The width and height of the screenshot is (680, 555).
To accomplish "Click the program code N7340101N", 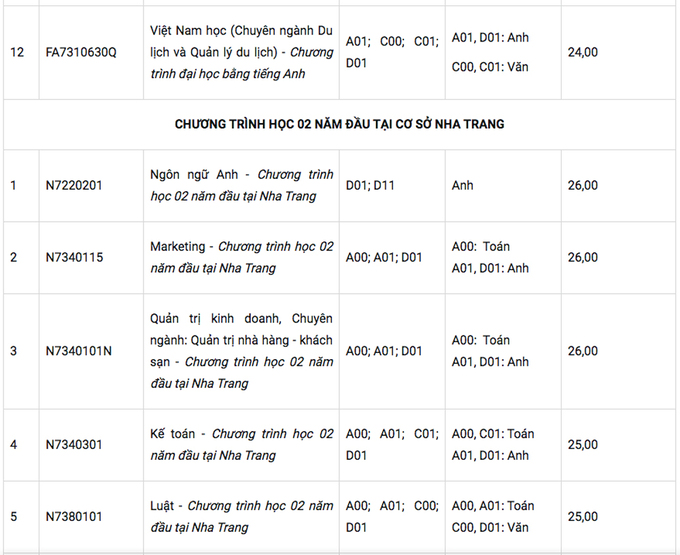I will (79, 351).
